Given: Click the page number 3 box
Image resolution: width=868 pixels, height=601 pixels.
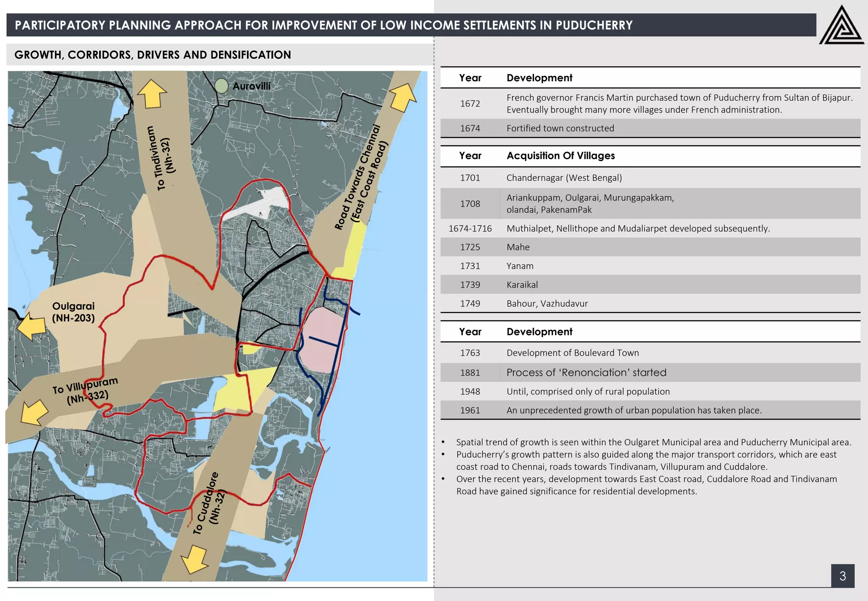Looking at the screenshot, I should pyautogui.click(x=843, y=576).
